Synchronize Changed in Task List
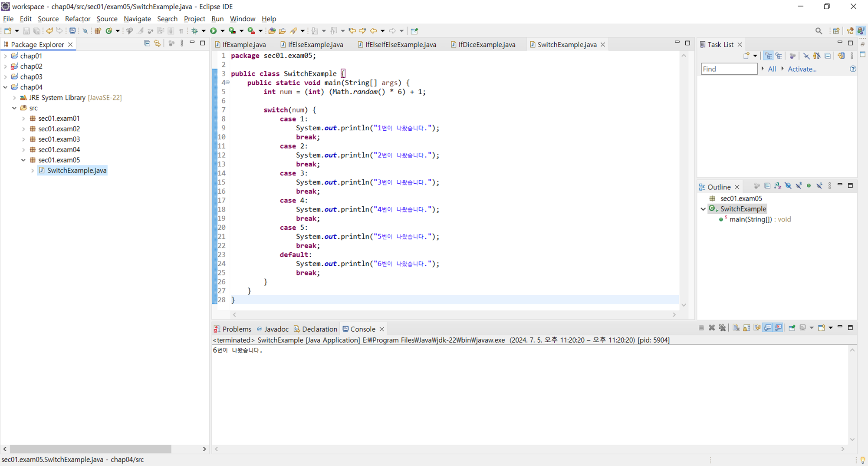 (841, 56)
